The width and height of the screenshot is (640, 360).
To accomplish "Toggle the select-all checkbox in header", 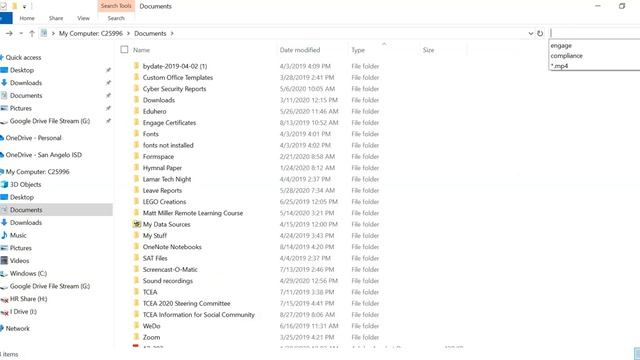I will [124, 50].
